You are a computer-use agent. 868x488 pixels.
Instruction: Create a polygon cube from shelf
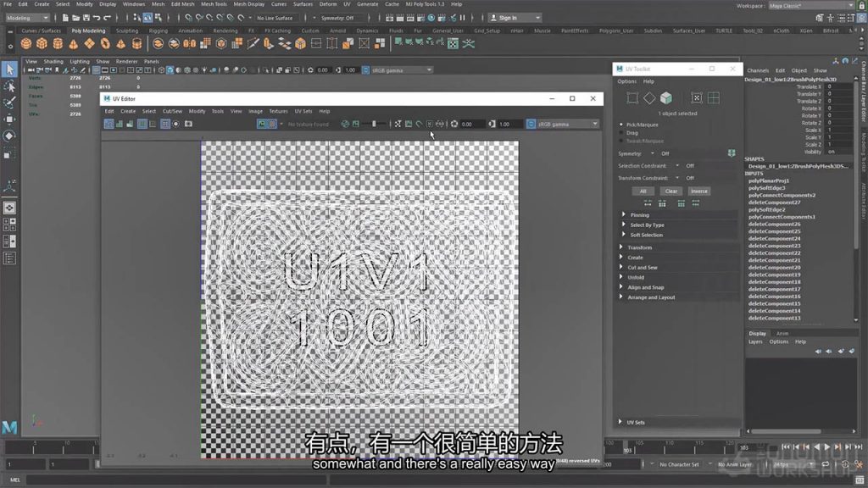42,44
